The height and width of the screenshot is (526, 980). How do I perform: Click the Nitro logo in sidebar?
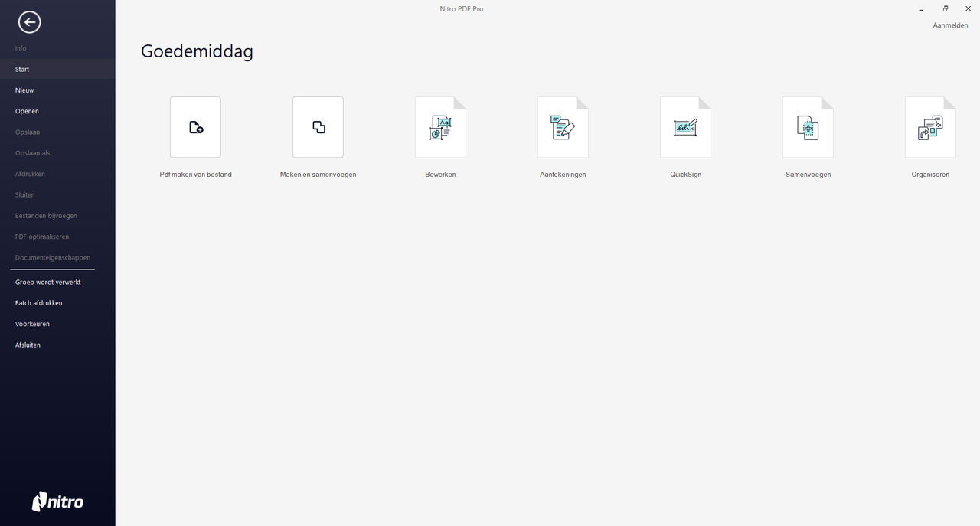click(x=57, y=501)
